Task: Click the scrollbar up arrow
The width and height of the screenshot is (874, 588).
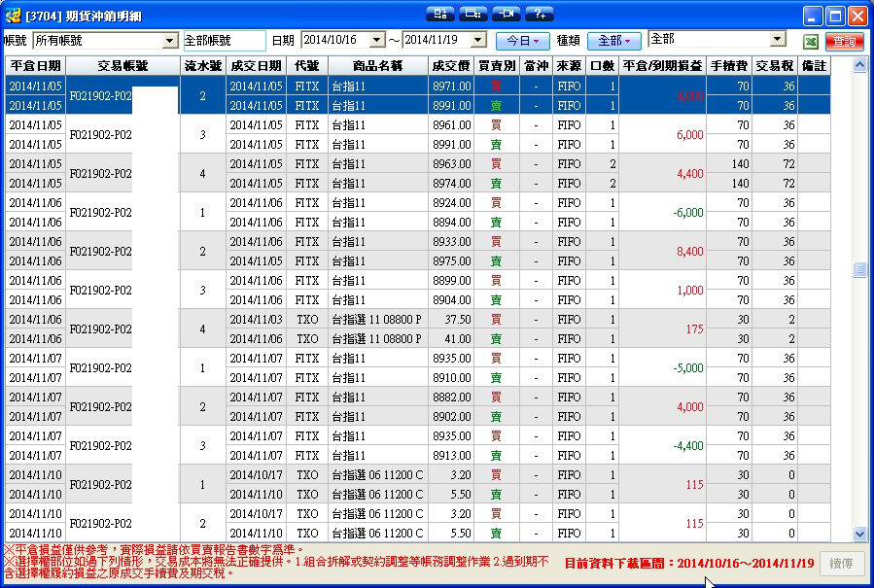Action: pos(859,65)
